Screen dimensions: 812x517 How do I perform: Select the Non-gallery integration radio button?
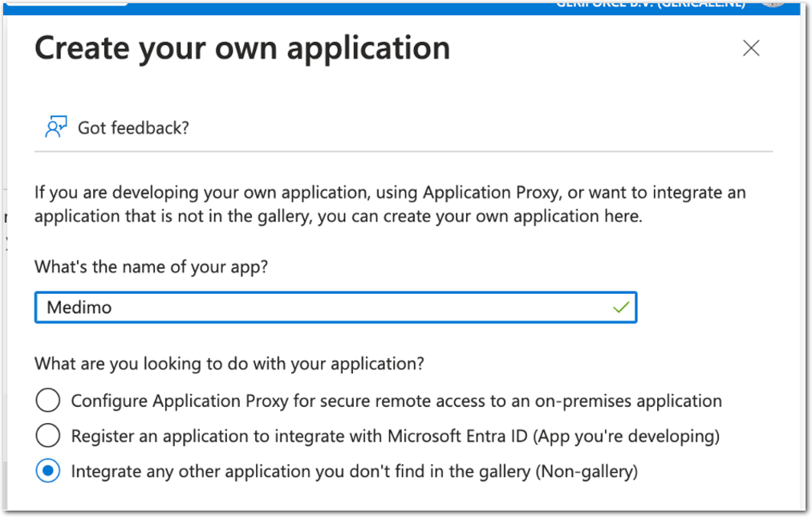pos(48,471)
